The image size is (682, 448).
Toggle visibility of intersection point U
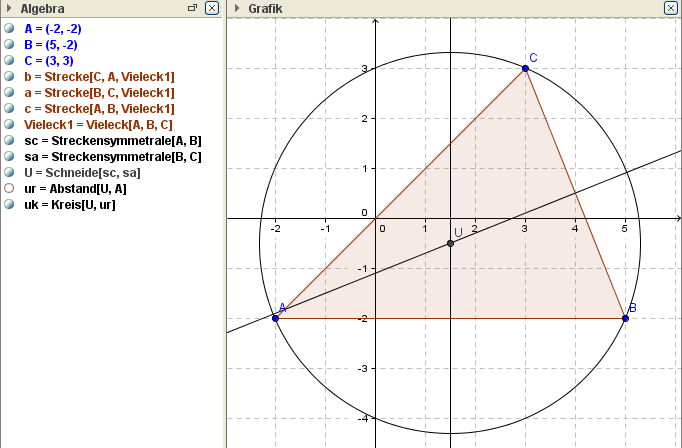[9, 172]
